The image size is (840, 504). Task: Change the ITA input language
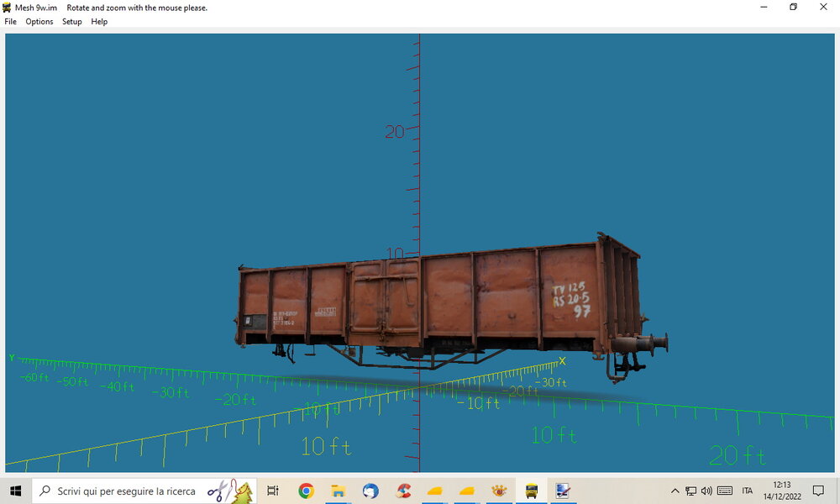(x=748, y=491)
